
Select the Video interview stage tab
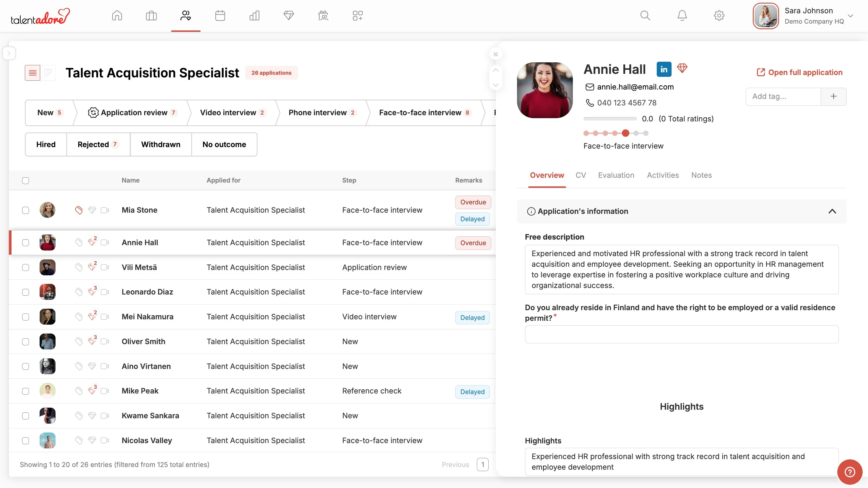click(233, 113)
